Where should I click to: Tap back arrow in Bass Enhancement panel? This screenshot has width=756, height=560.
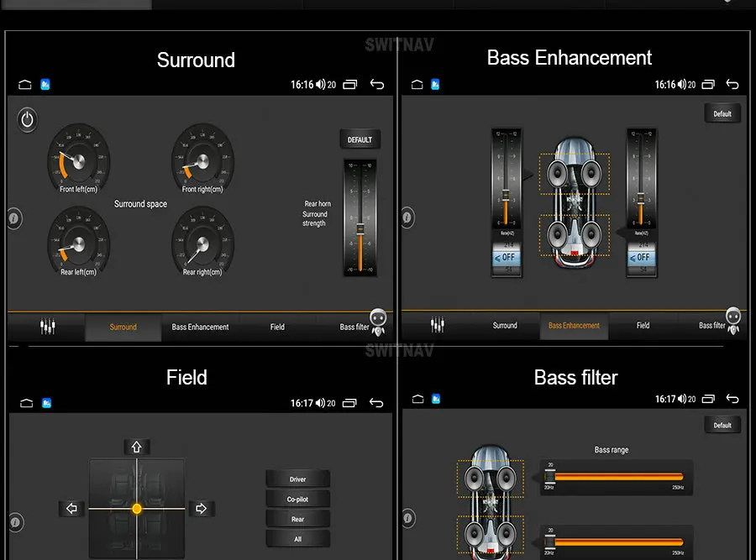pyautogui.click(x=732, y=84)
